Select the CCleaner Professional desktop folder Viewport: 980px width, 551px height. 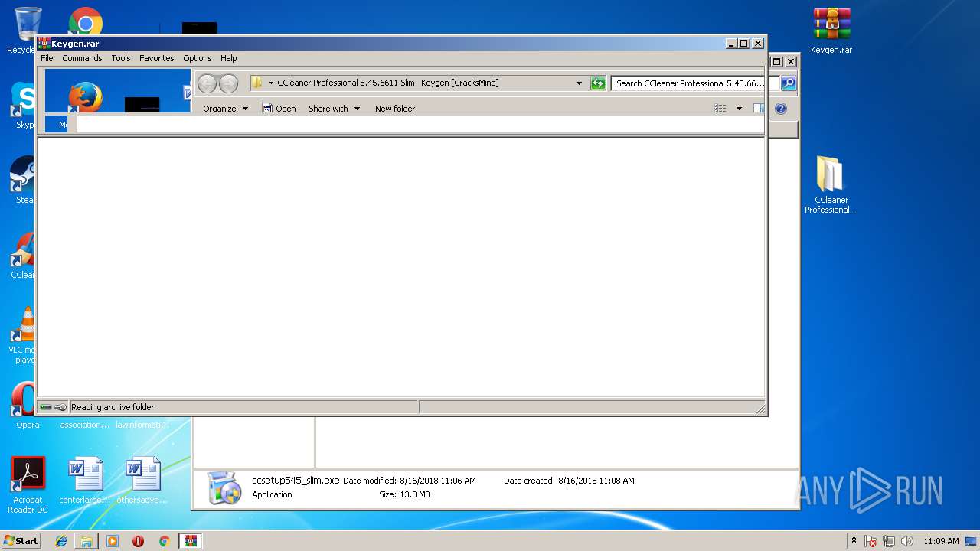point(831,184)
